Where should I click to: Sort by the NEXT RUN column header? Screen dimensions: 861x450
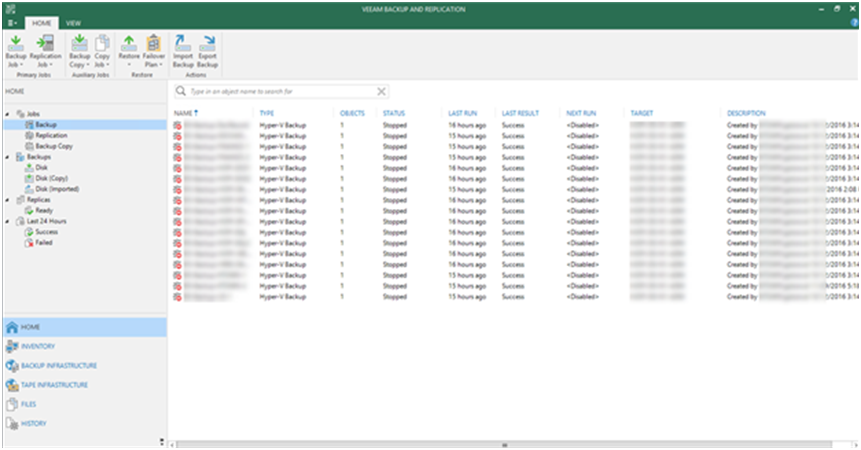pos(581,113)
